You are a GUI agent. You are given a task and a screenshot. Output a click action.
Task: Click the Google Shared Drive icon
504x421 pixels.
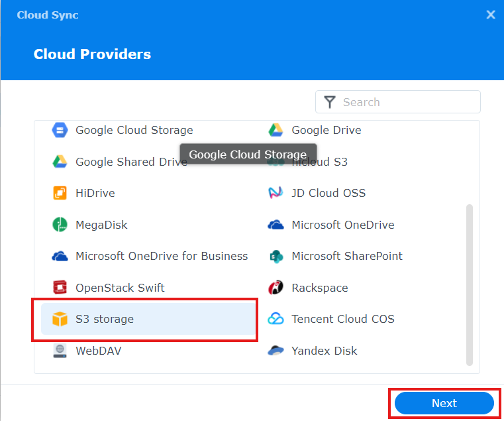(60, 162)
